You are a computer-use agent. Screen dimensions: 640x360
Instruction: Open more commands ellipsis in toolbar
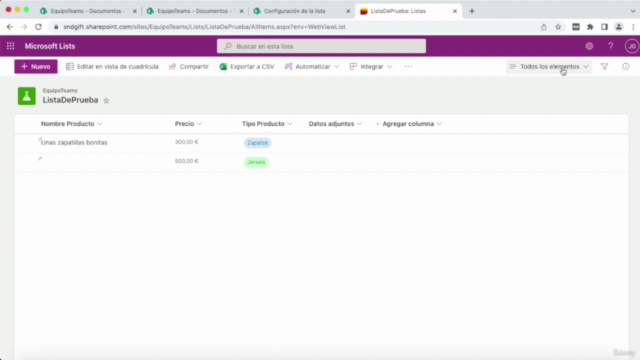[x=408, y=67]
